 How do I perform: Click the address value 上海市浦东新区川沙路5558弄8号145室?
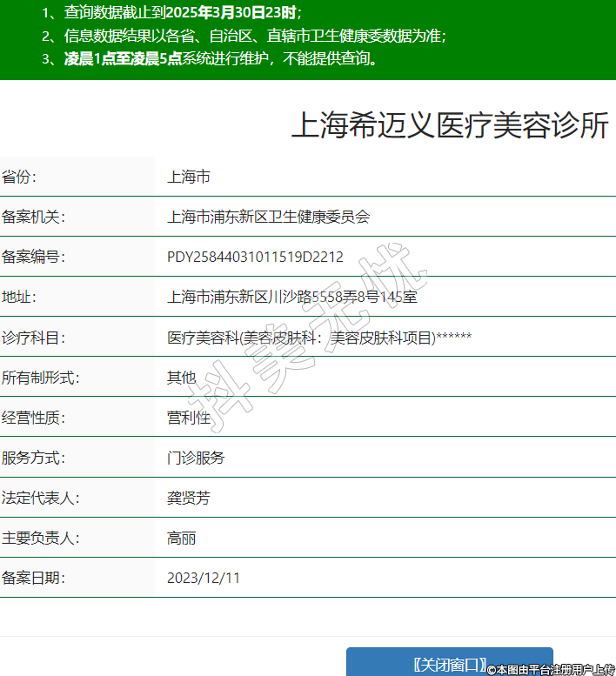click(291, 298)
